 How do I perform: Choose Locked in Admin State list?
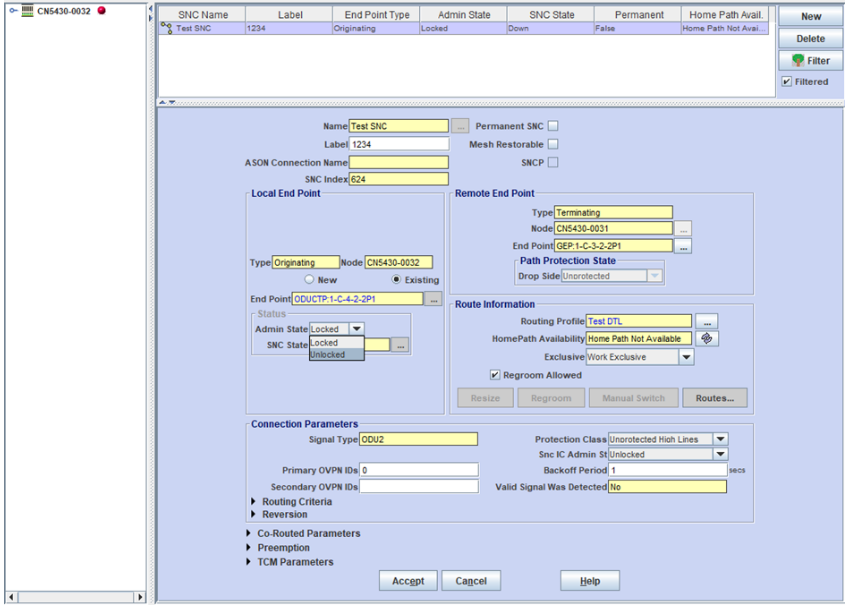point(336,343)
